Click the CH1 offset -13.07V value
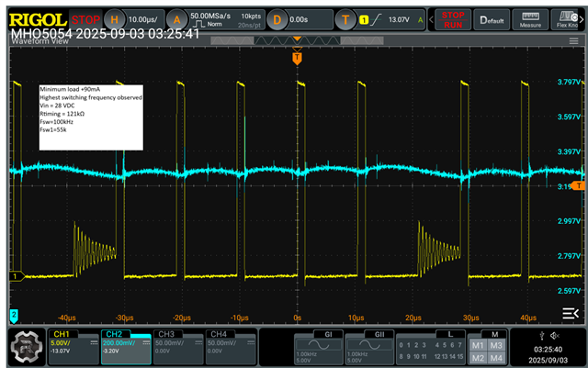 (x=60, y=351)
